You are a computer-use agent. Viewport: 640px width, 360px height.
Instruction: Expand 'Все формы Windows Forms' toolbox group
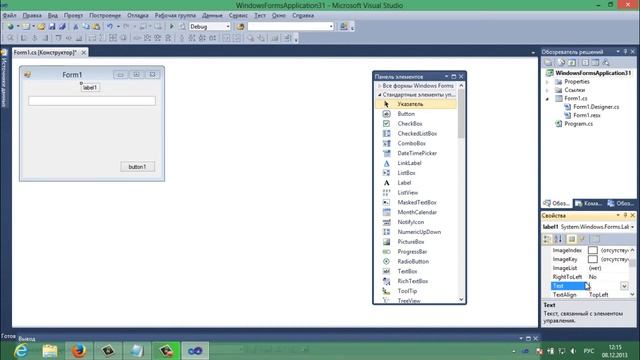click(x=379, y=86)
